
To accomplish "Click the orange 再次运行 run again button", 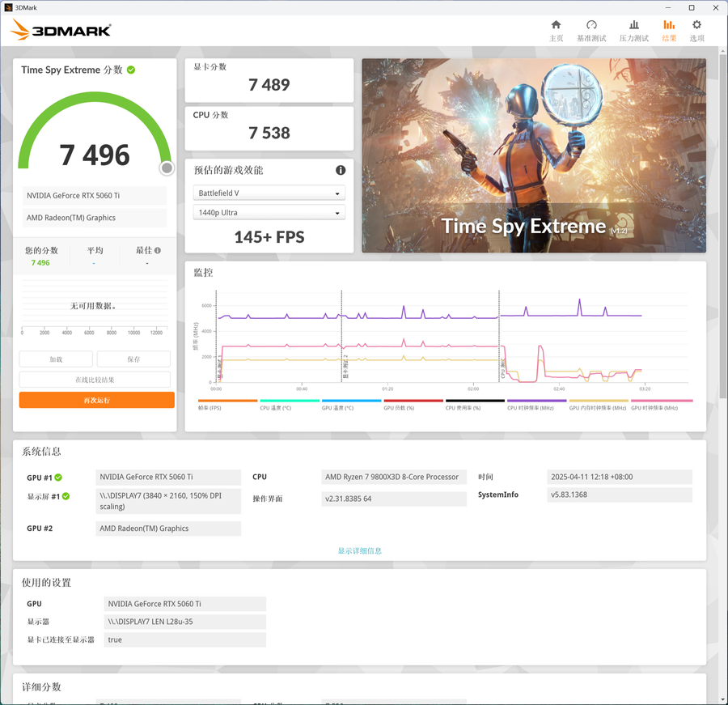I will [x=96, y=400].
